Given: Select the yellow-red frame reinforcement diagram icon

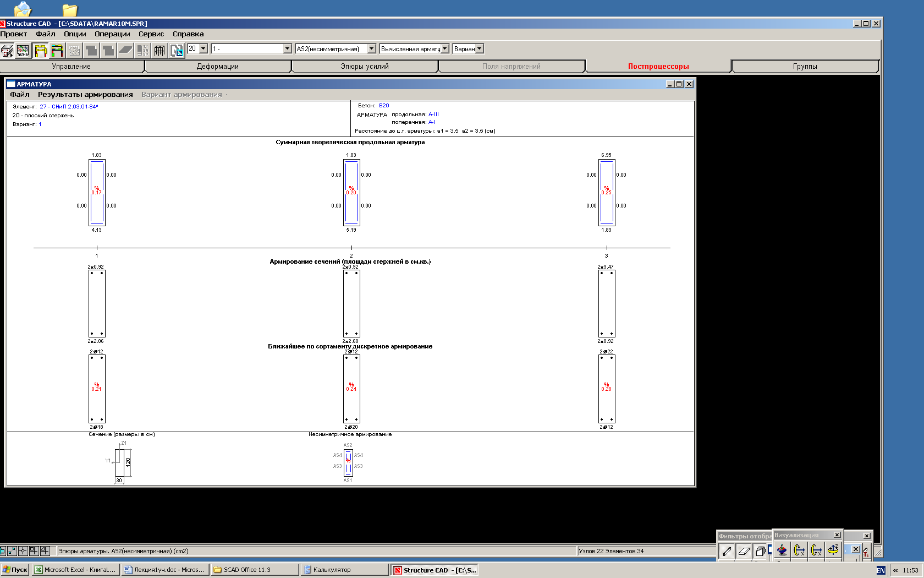Looking at the screenshot, I should click(40, 51).
